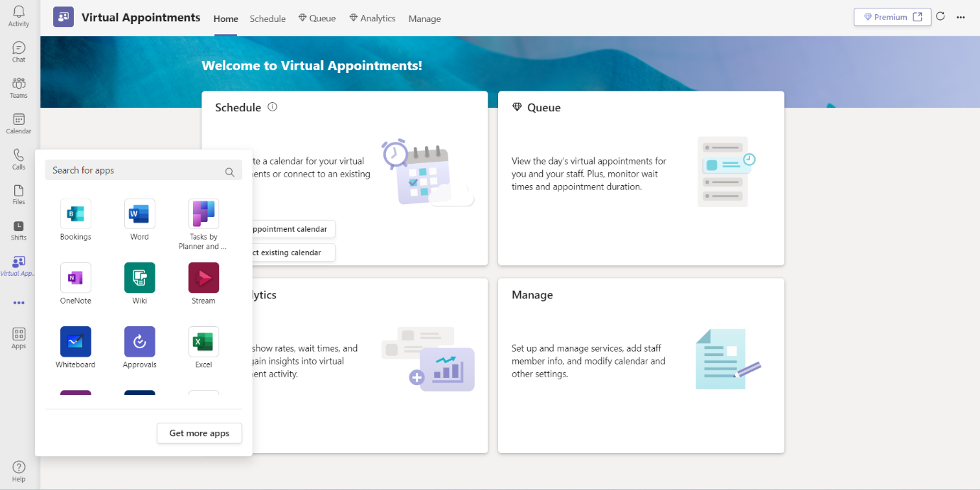Click the Schedule calendar illustration

tap(428, 172)
